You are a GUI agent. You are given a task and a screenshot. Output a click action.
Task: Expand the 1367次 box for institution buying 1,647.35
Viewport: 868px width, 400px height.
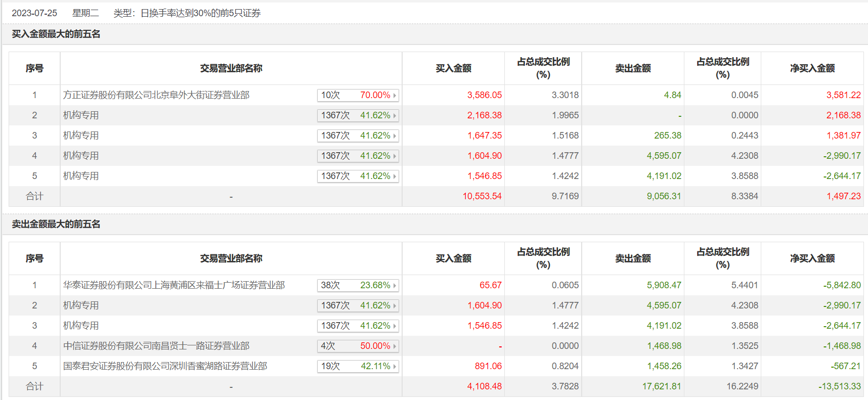pyautogui.click(x=358, y=136)
